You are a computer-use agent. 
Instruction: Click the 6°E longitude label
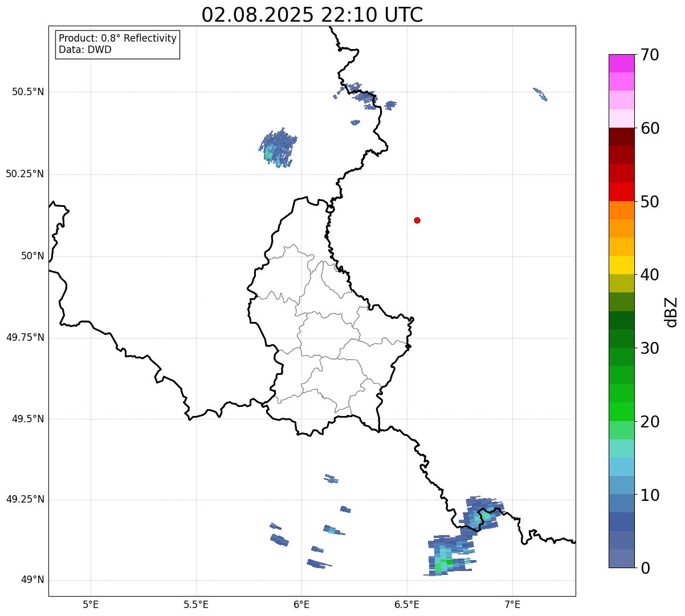click(x=301, y=605)
